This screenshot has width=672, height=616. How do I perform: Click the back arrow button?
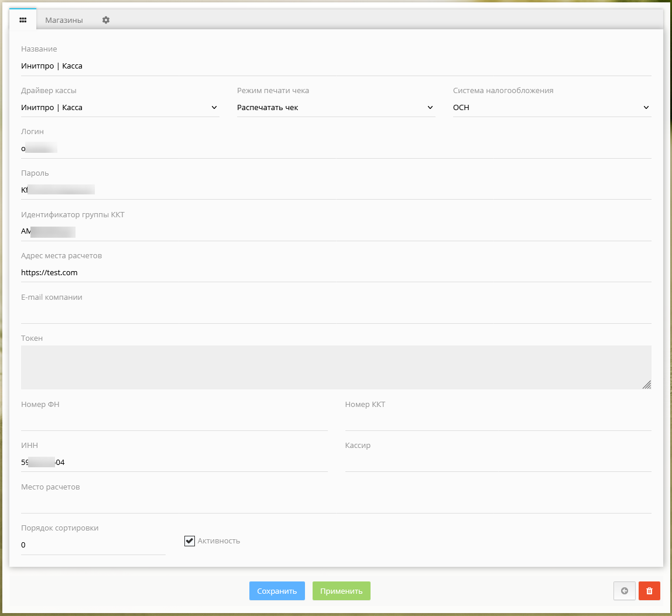coord(624,591)
